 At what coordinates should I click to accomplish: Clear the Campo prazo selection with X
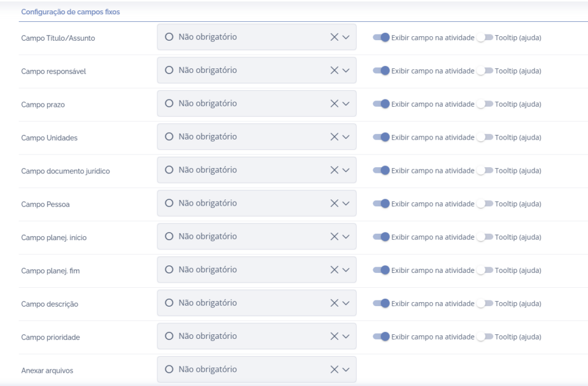click(x=334, y=104)
